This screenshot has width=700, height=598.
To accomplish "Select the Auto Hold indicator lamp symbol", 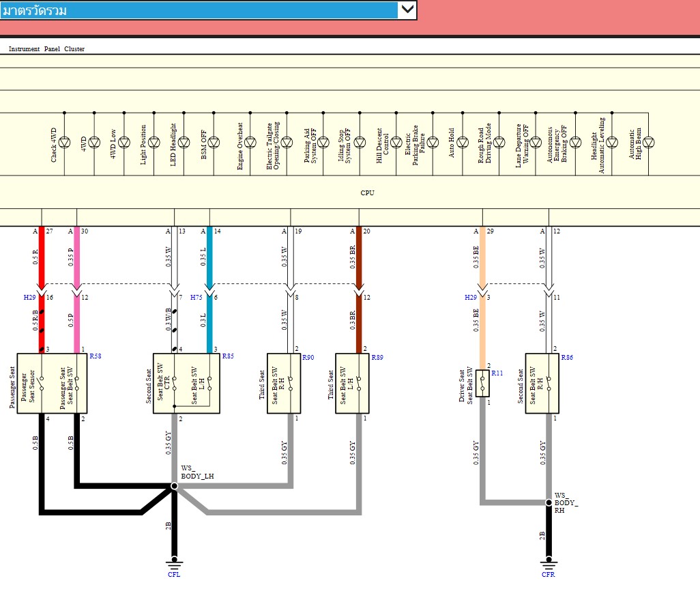I will (462, 143).
